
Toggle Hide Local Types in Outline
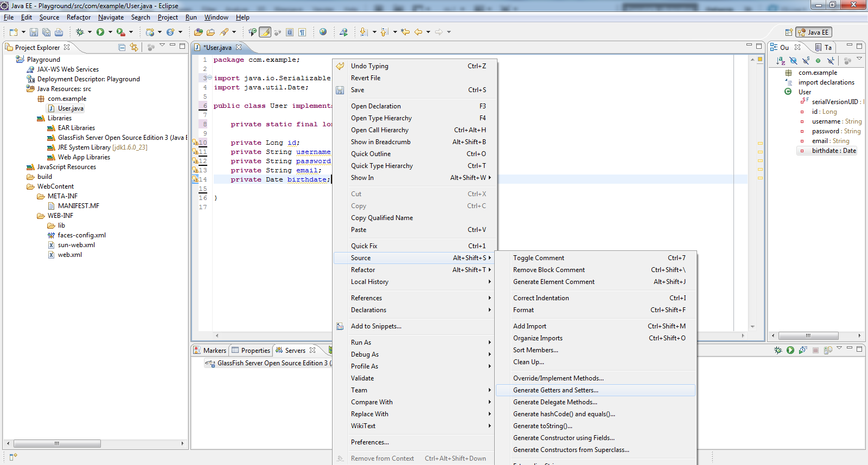[x=831, y=61]
